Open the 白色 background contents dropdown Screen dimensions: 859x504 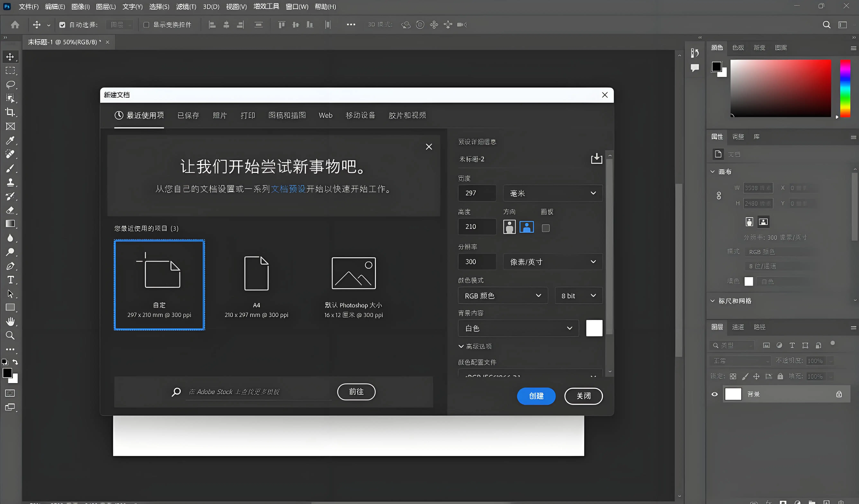click(518, 328)
